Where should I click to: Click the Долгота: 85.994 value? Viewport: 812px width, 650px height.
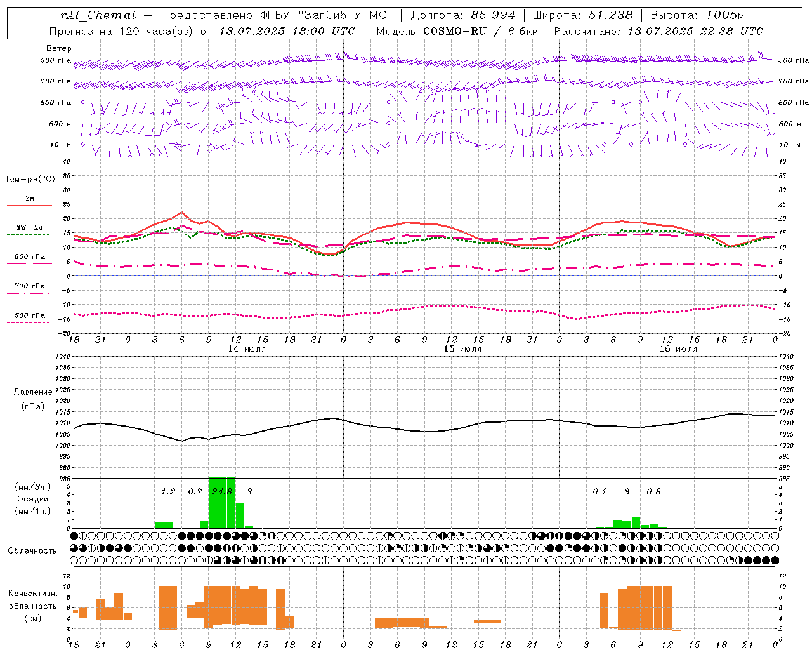[464, 15]
